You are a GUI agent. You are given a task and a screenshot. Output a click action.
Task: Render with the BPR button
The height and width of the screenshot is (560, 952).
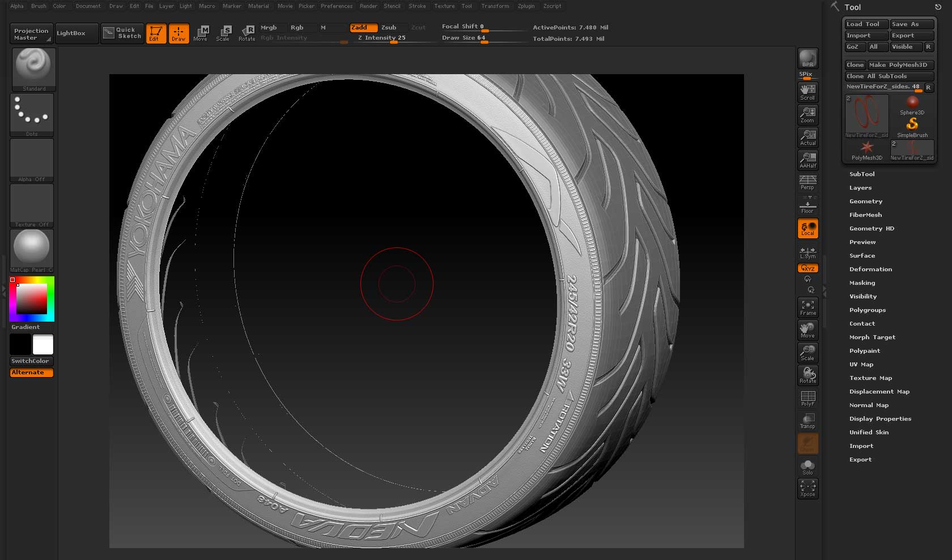tap(807, 58)
